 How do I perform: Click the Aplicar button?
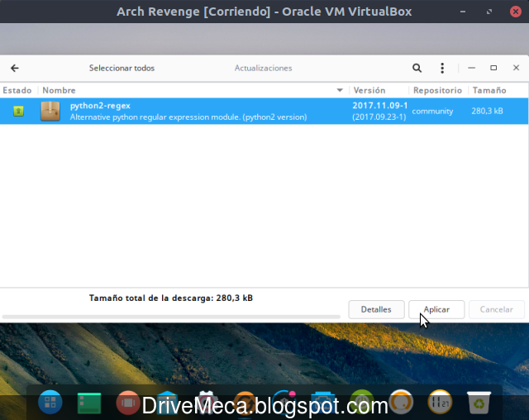coord(436,309)
